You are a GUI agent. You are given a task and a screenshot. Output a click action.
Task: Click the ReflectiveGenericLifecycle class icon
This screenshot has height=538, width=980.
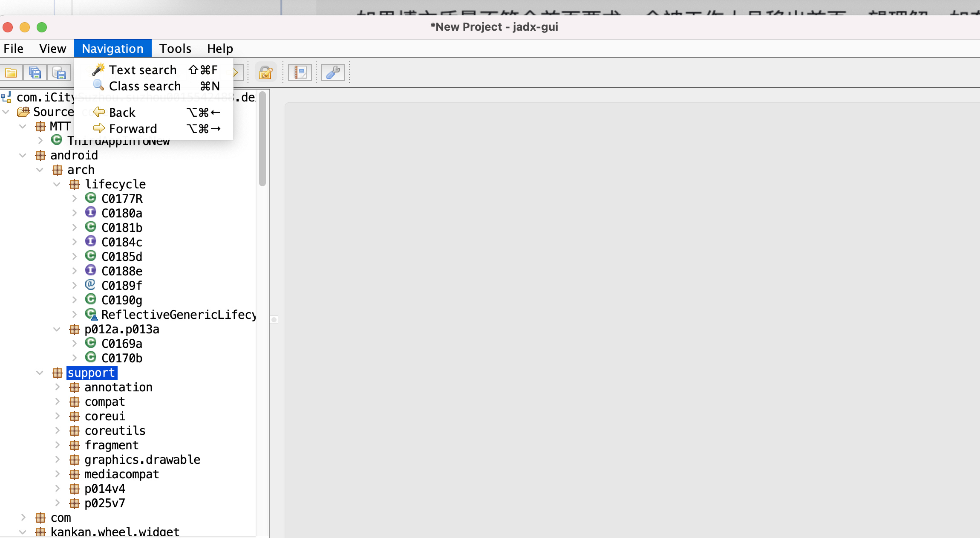coord(91,314)
